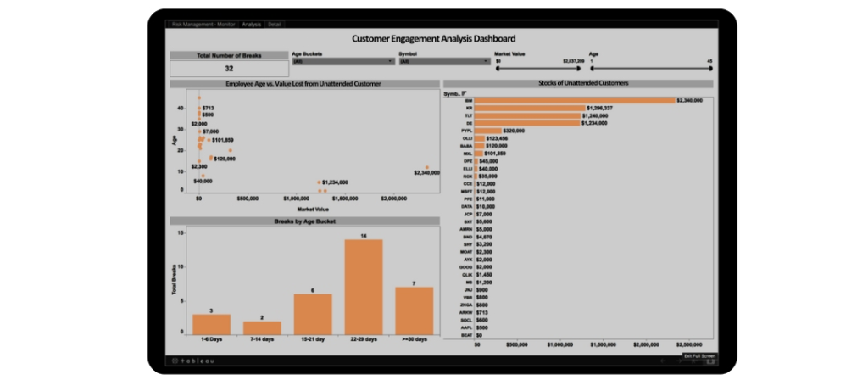Click the Age range slider's right handle
Viewport: 868px width, 386px height.
(x=710, y=70)
